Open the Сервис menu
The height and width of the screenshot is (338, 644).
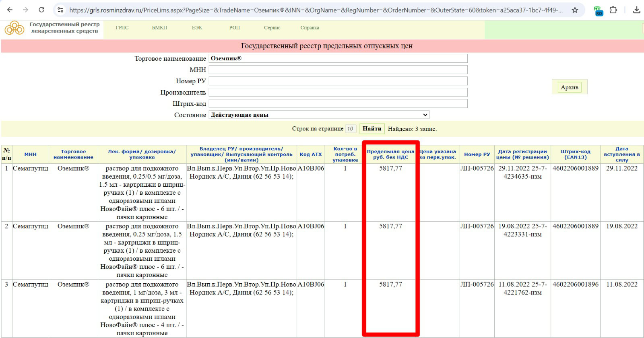pyautogui.click(x=272, y=28)
